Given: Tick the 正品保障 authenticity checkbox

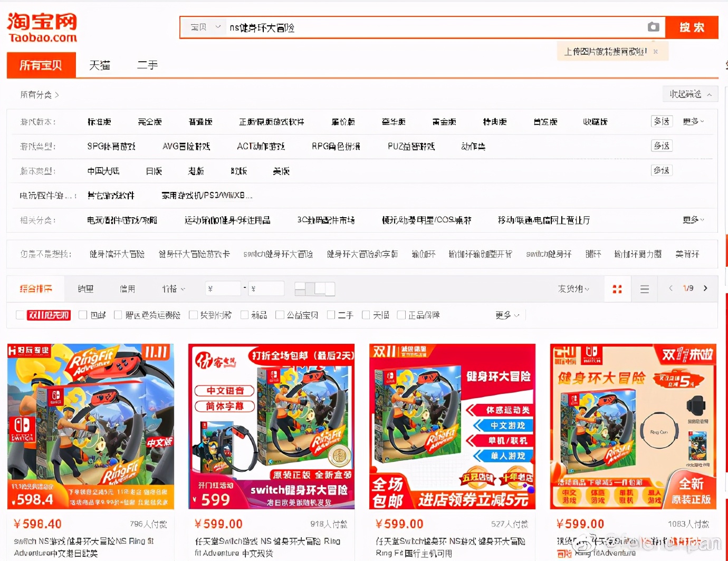Looking at the screenshot, I should coord(401,315).
